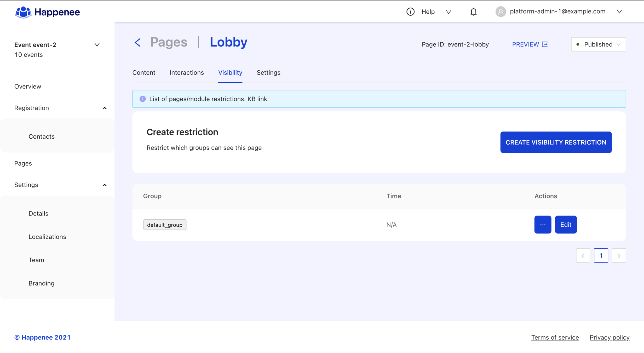The width and height of the screenshot is (644, 353).
Task: Click the Help info circle icon
Action: [410, 12]
